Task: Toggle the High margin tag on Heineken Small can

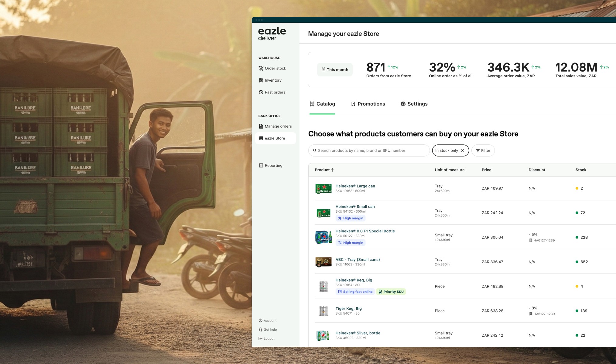Action: tap(351, 218)
